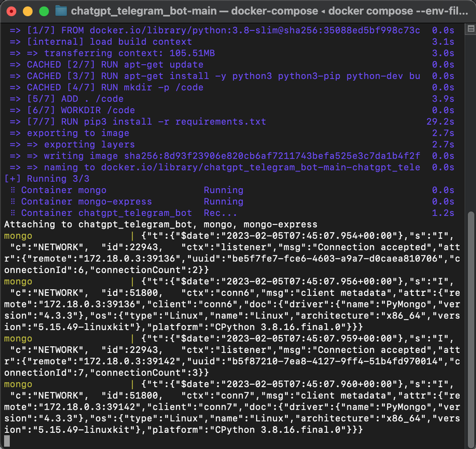Viewport: 476px width, 449px height.
Task: Click the uuid 'be5f7fe7-fce6-4603-a9a7-d0caea810706'
Action: click(335, 259)
